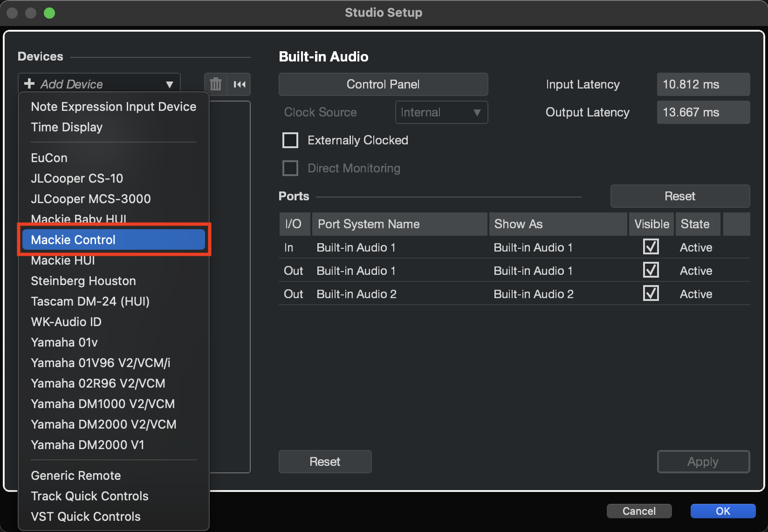
Task: Click the trash icon to remove device
Action: click(x=215, y=84)
